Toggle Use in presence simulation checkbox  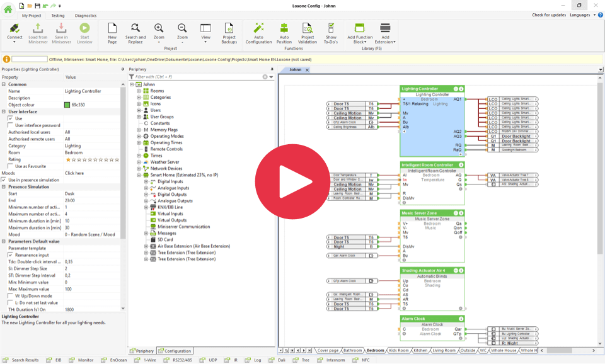click(4, 180)
